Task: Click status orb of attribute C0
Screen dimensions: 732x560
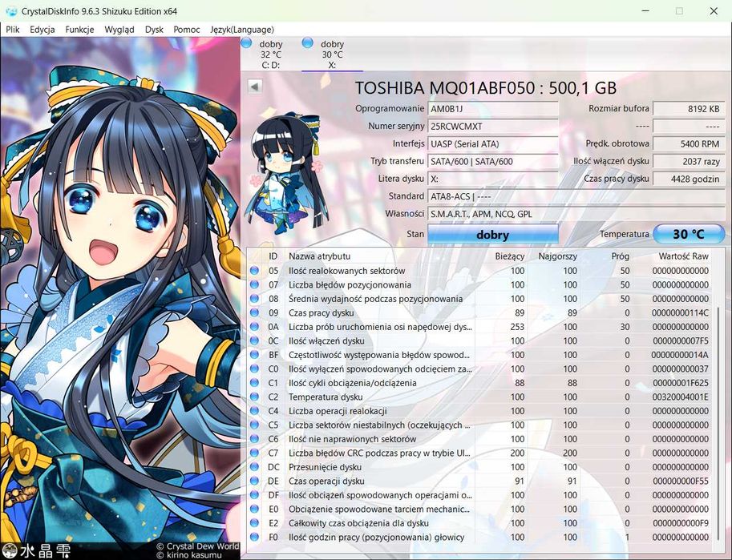Action: (254, 369)
